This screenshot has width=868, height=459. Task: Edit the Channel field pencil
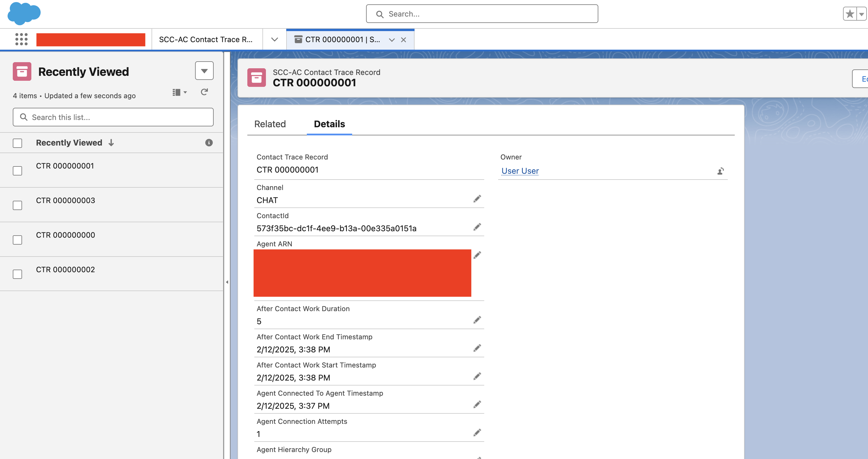point(477,199)
